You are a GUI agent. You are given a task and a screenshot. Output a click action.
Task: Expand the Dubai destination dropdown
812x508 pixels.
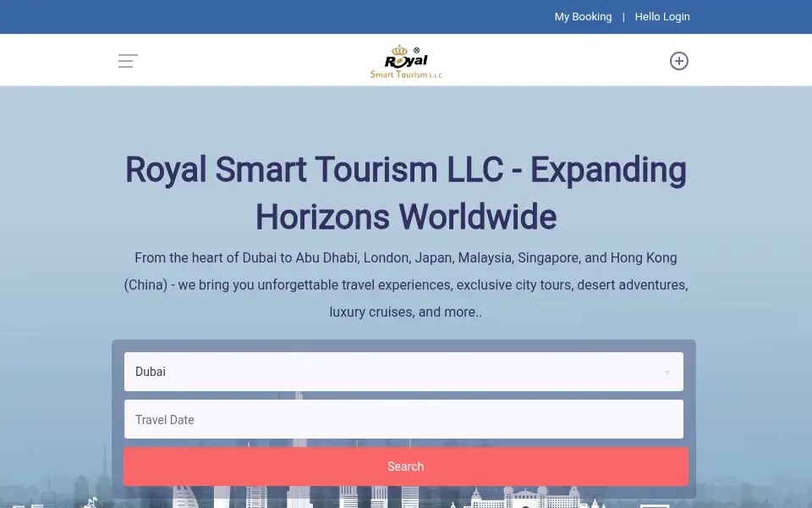(x=403, y=372)
